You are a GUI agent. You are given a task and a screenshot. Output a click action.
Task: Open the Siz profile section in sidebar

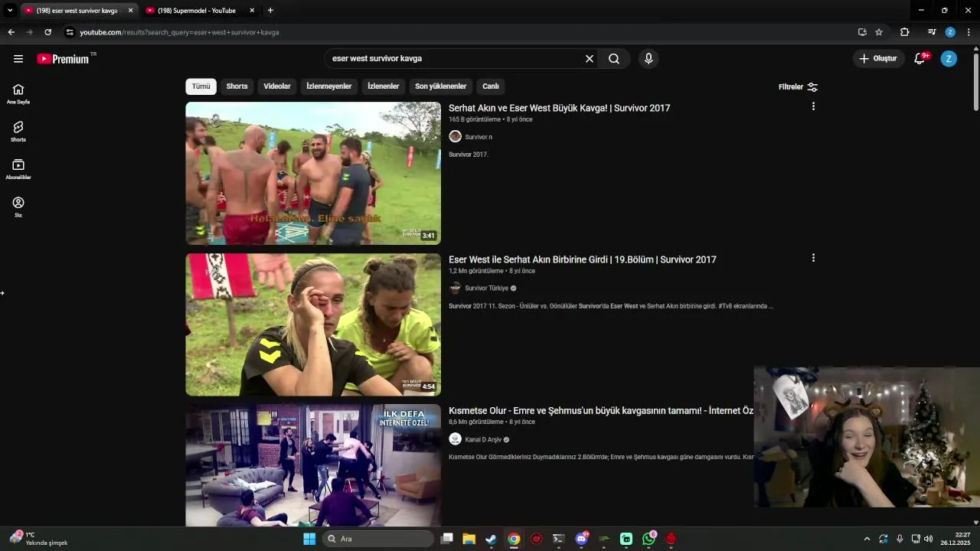(18, 207)
